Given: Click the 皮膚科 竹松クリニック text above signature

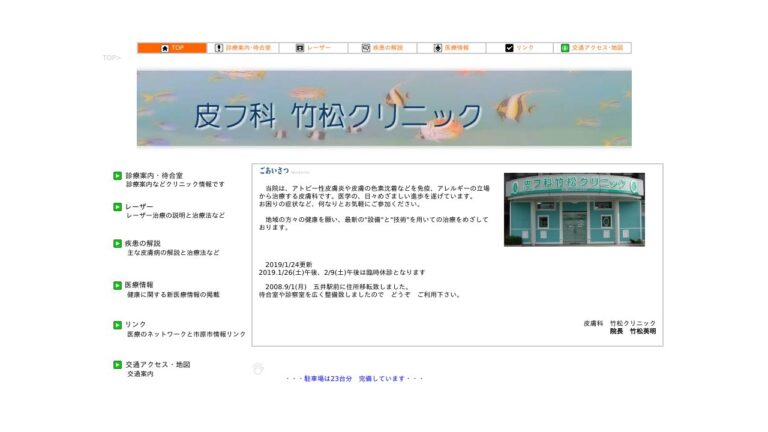Looking at the screenshot, I should click(x=620, y=324).
